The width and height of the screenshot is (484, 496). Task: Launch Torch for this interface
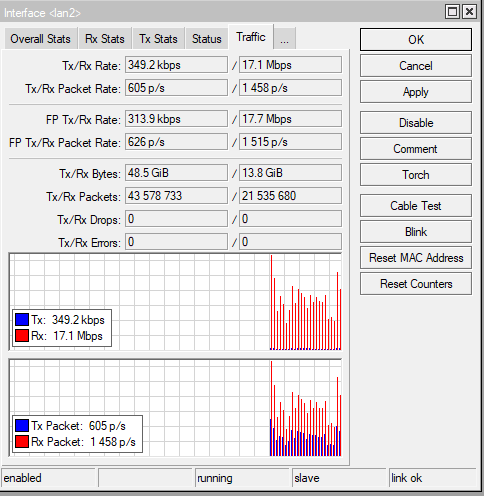[416, 175]
